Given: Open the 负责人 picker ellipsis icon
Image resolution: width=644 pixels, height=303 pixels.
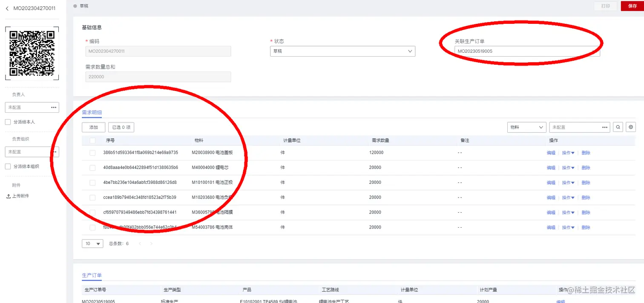Looking at the screenshot, I should [54, 108].
